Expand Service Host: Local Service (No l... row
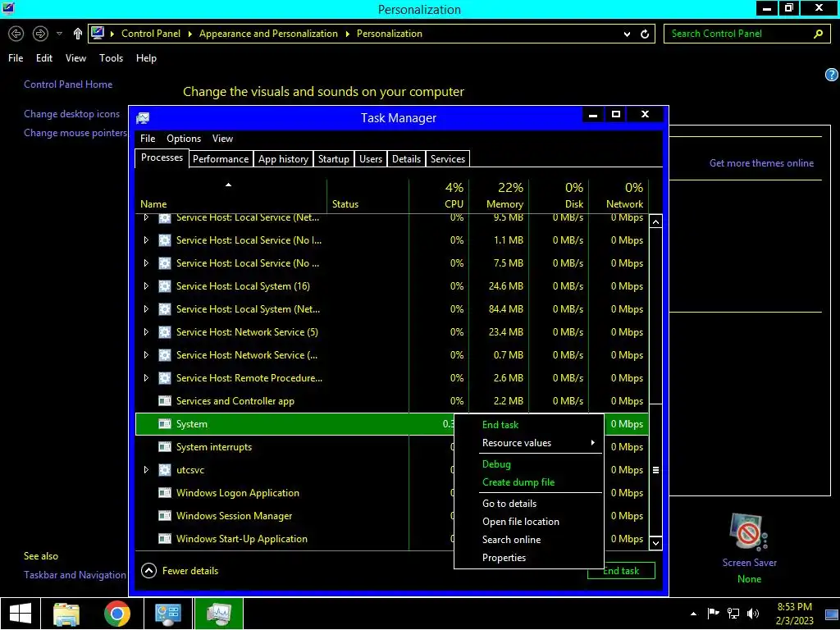The height and width of the screenshot is (630, 840). tap(146, 240)
